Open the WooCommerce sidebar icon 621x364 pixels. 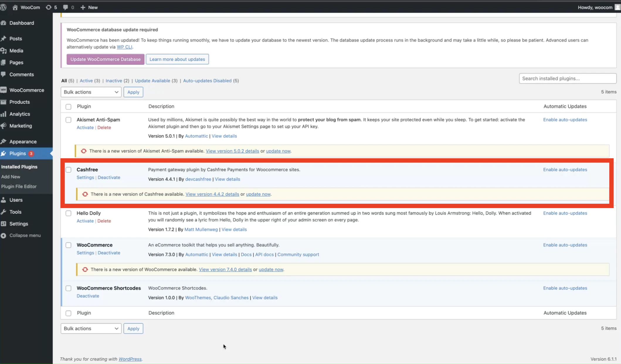(x=4, y=90)
